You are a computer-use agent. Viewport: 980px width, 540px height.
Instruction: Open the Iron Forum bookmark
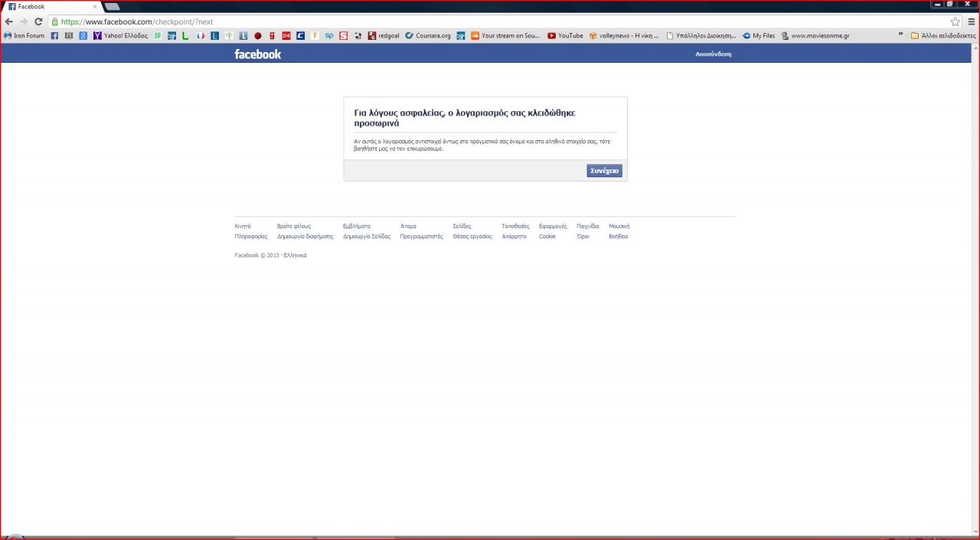(x=24, y=35)
